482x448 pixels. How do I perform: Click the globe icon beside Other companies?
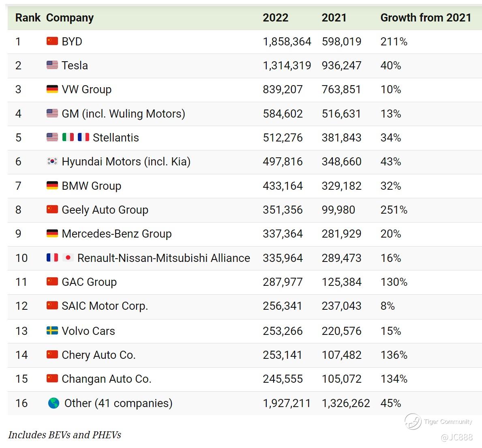click(54, 403)
